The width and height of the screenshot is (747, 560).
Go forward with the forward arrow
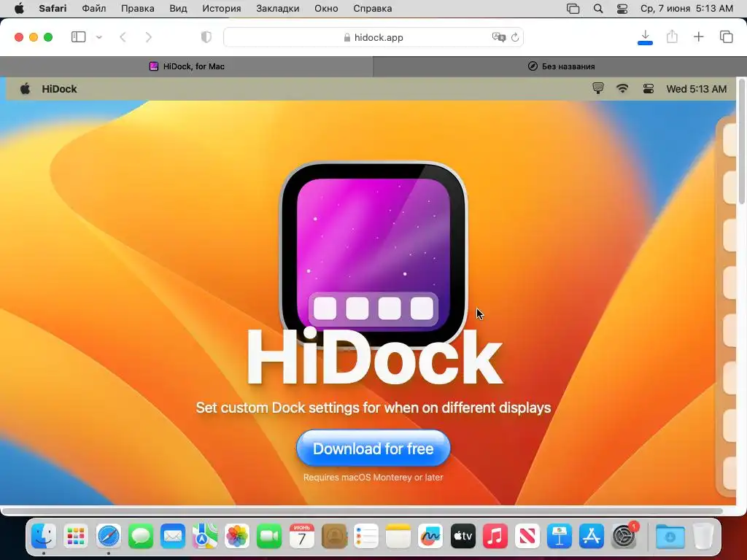[149, 37]
